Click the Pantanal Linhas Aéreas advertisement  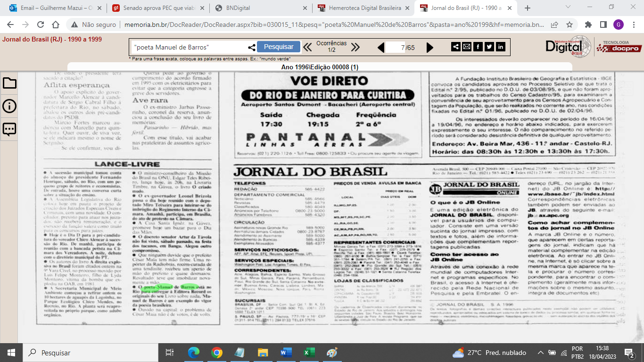[330, 115]
